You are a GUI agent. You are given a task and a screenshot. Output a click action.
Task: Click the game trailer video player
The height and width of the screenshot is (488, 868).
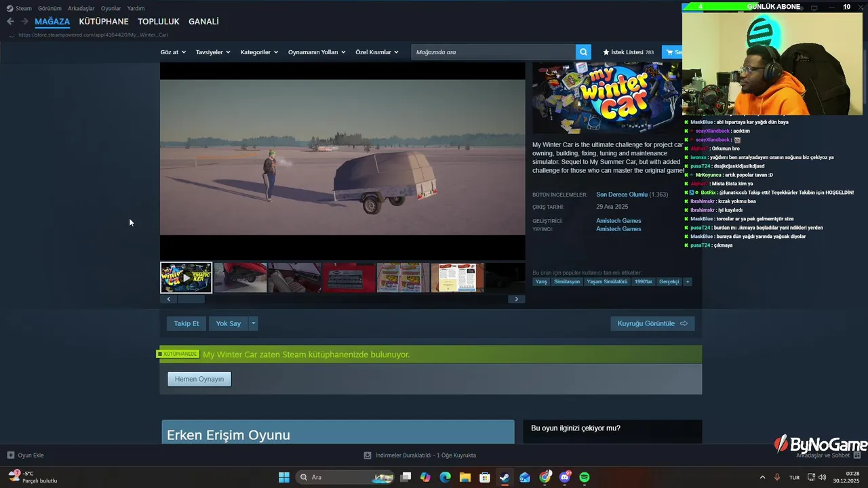pos(342,161)
